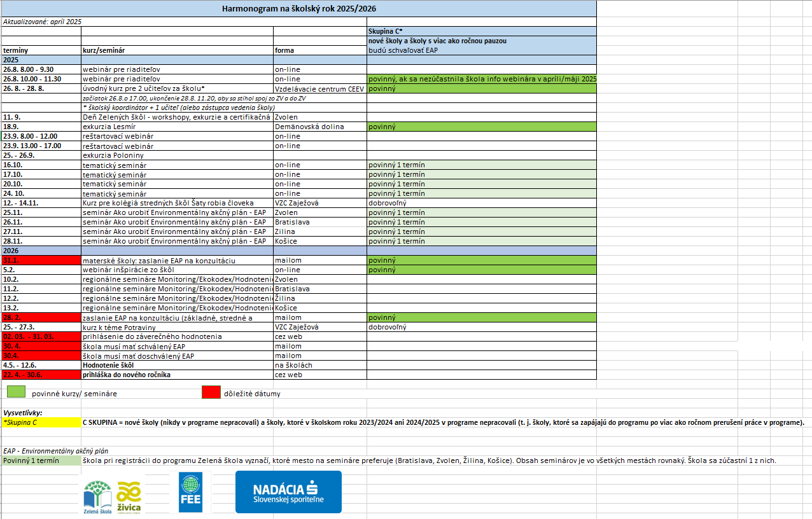Click the date cell '26.8. 8.00 - 9.30'

(41, 69)
